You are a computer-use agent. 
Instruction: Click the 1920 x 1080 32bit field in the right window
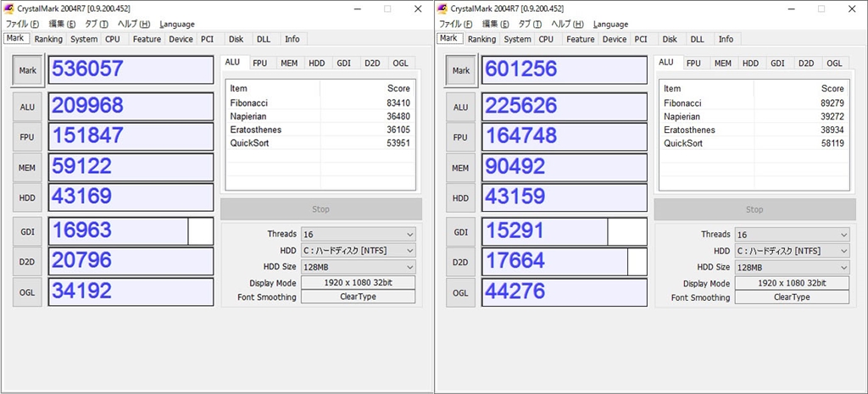[792, 283]
